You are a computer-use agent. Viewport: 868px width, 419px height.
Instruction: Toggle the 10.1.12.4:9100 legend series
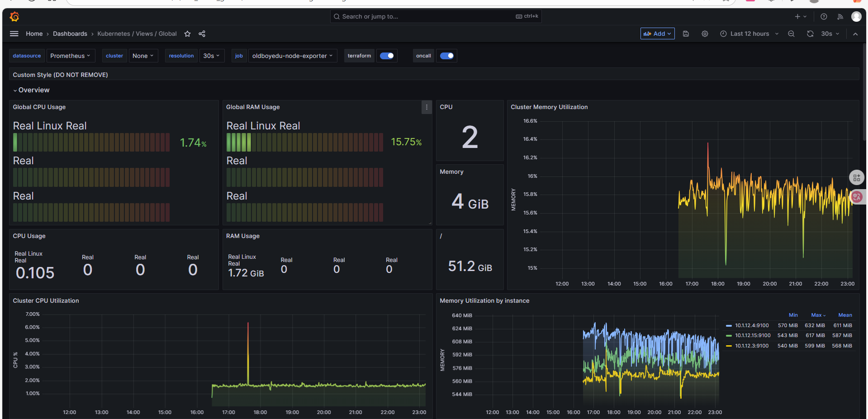[x=751, y=325]
